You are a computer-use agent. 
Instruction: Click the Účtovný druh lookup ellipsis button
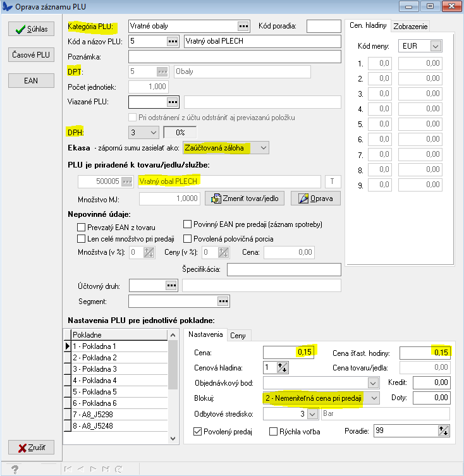(x=173, y=286)
